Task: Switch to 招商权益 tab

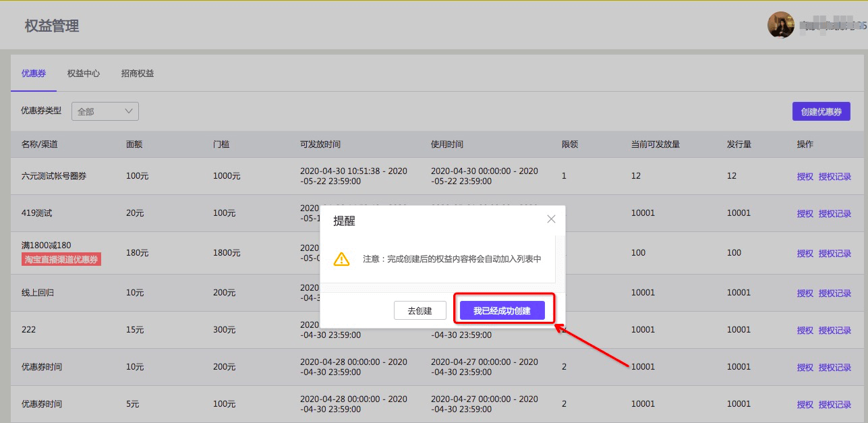Action: pyautogui.click(x=138, y=74)
